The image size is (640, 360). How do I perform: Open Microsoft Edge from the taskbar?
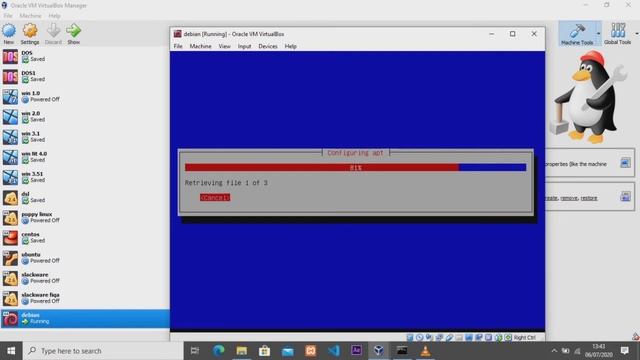click(x=219, y=351)
